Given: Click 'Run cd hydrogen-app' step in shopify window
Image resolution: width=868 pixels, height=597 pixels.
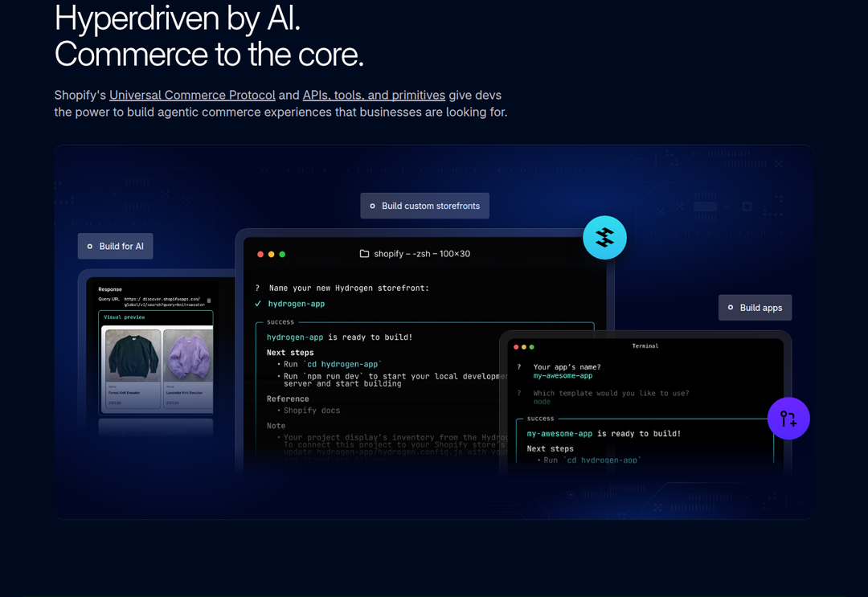Looking at the screenshot, I should click(332, 365).
